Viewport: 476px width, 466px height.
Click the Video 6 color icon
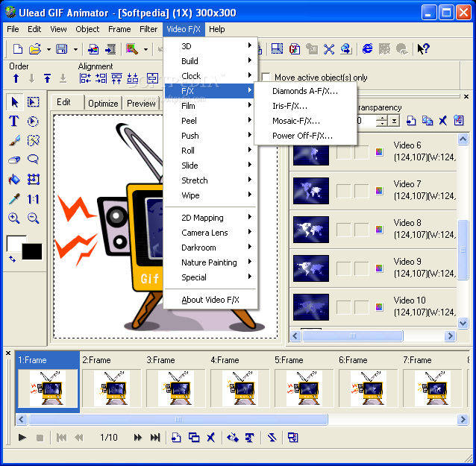[x=379, y=151]
